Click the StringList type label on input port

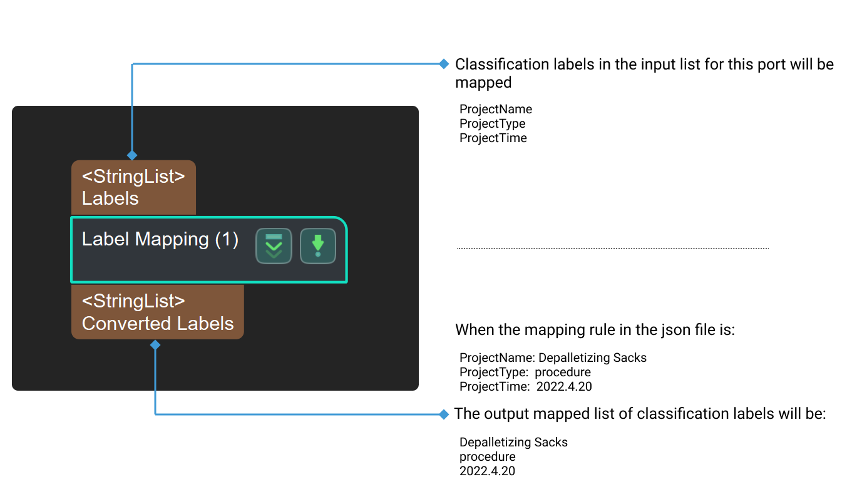click(132, 177)
